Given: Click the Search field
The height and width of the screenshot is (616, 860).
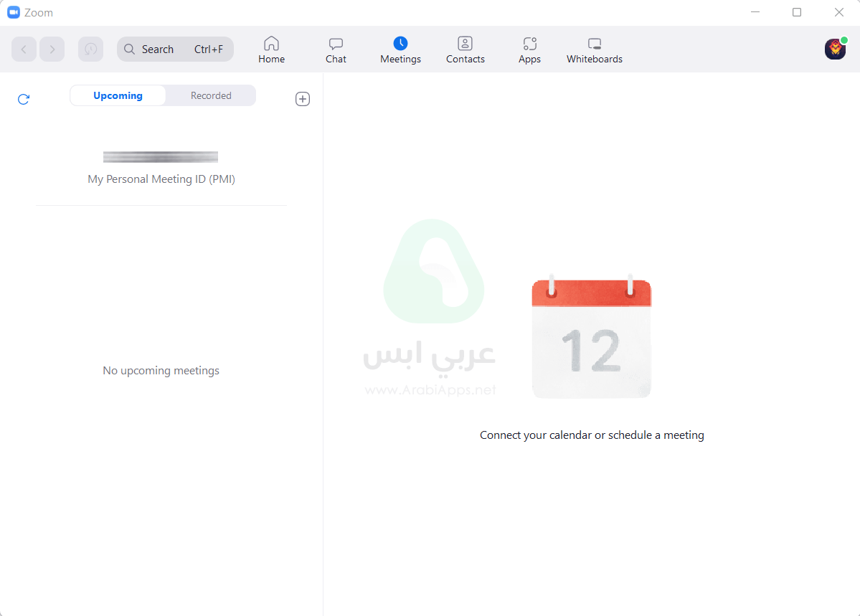Looking at the screenshot, I should pyautogui.click(x=175, y=49).
